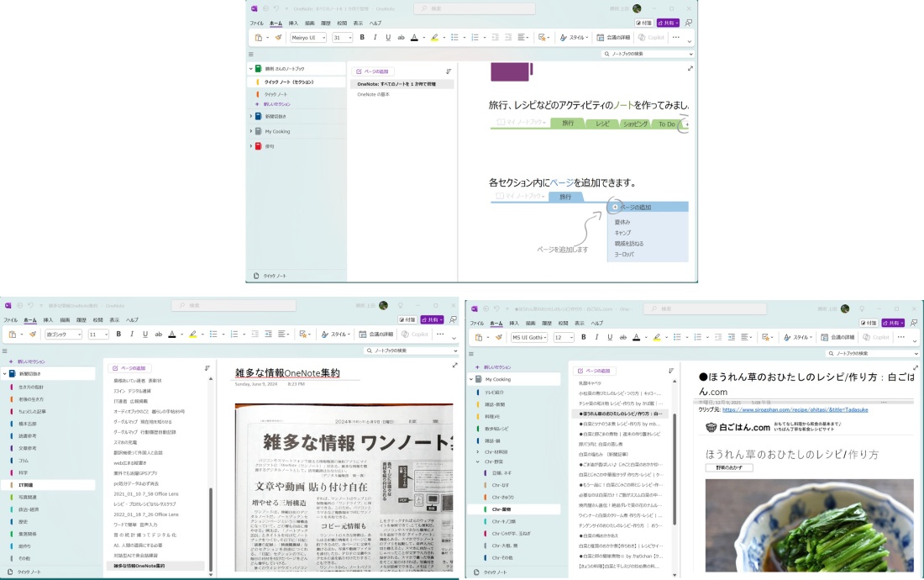Click the font color swatch in the top window
Viewport: 924px width, 580px height.
coord(414,38)
